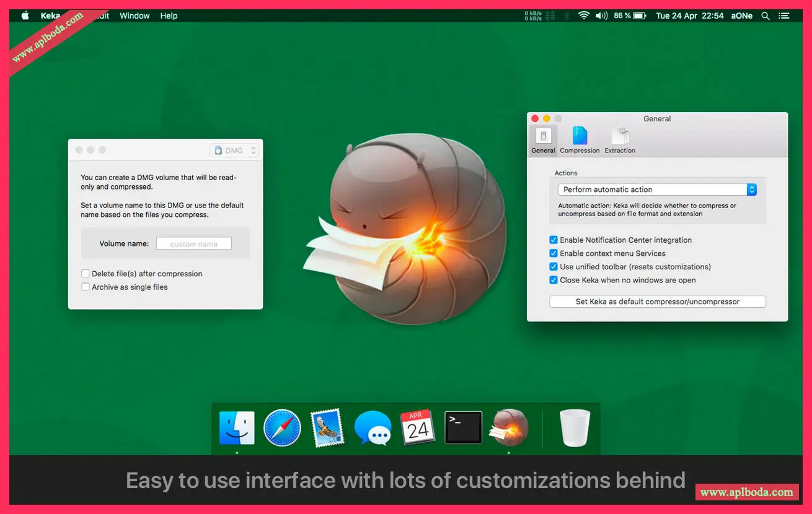Open Messages from the Dock
This screenshot has height=514, width=812.
coord(373,428)
